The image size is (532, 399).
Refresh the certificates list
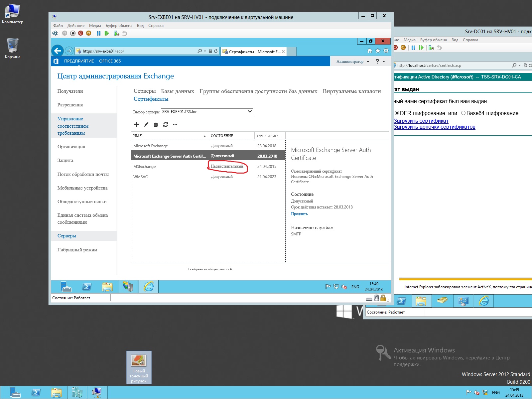(x=166, y=124)
